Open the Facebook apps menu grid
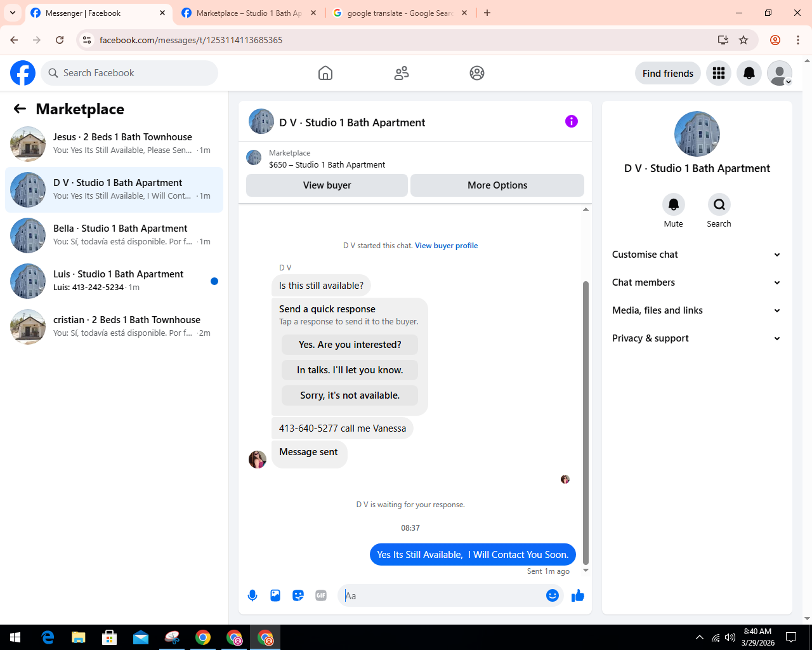The image size is (812, 650). click(x=719, y=73)
